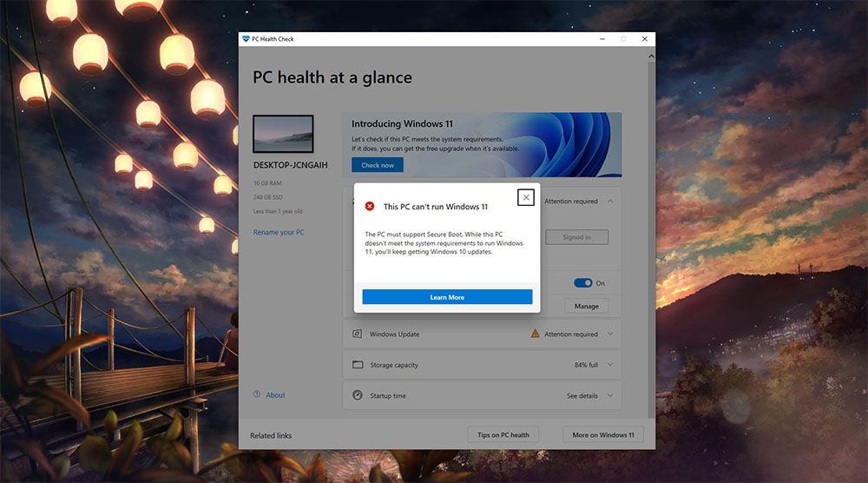Screen dimensions: 868x483
Task: Close the PC Health Check window
Action: pyautogui.click(x=644, y=39)
